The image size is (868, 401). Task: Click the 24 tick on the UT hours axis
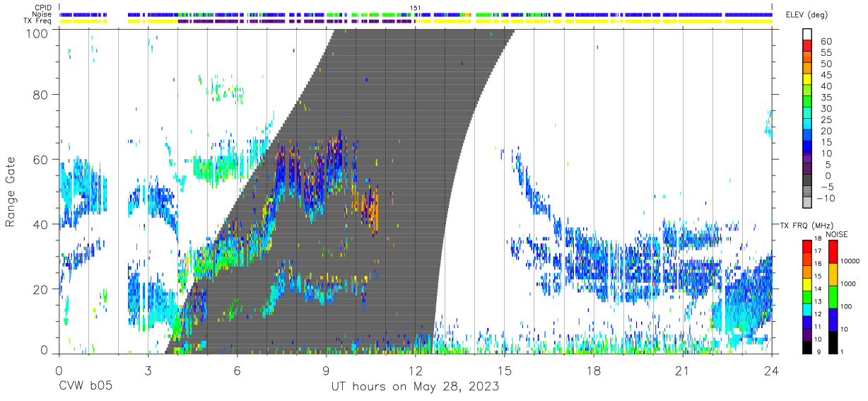(772, 371)
